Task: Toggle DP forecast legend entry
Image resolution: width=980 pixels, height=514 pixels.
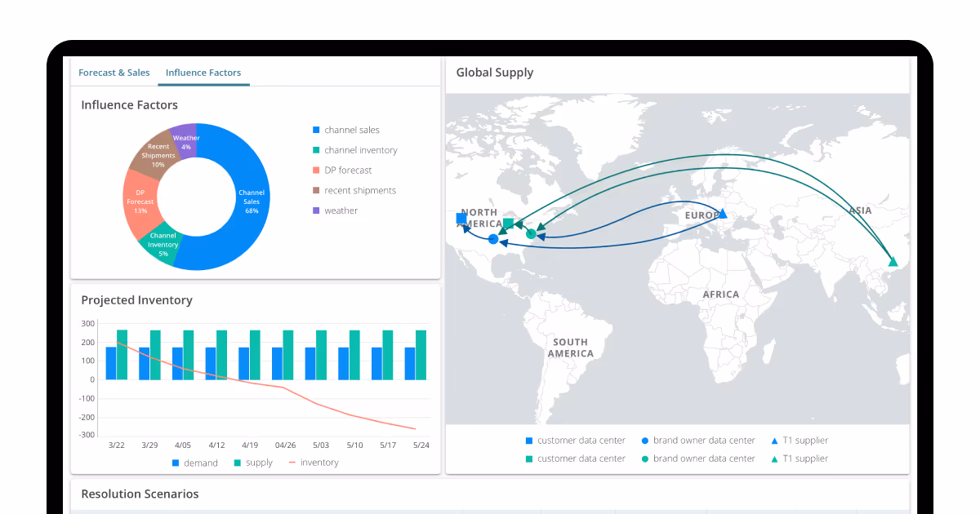Action: [342, 171]
